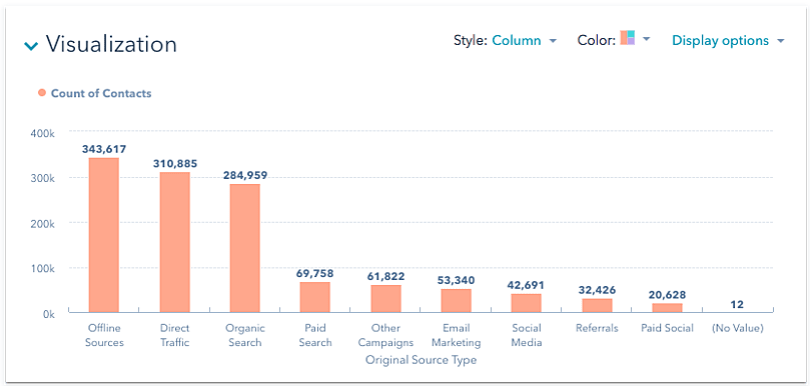Image resolution: width=810 pixels, height=386 pixels.
Task: Click the Social Media axis label
Action: point(526,335)
